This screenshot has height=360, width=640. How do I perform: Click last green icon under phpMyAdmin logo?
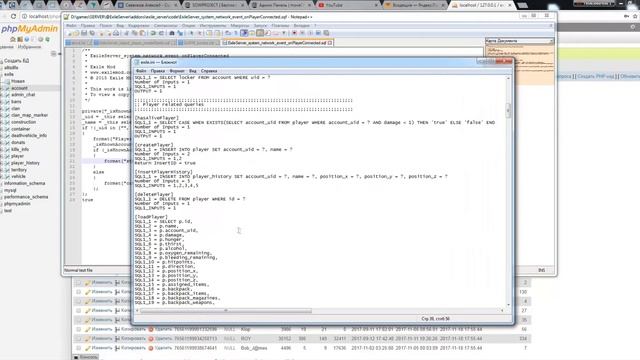click(x=47, y=39)
